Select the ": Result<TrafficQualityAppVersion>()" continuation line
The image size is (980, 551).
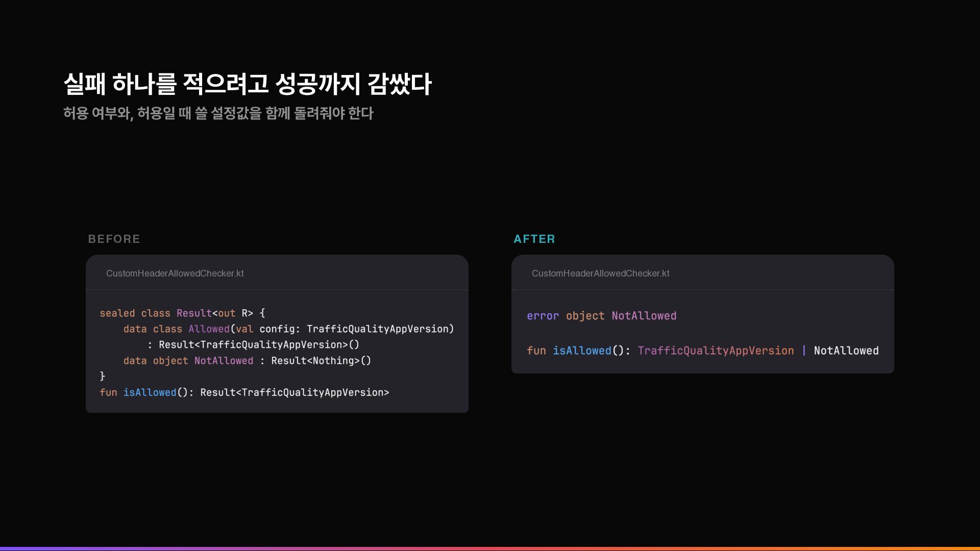click(254, 345)
